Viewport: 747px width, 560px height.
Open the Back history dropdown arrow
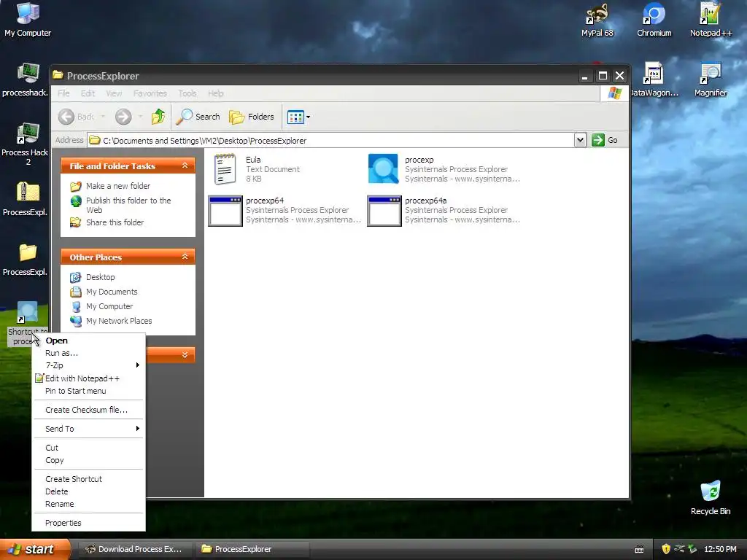103,117
